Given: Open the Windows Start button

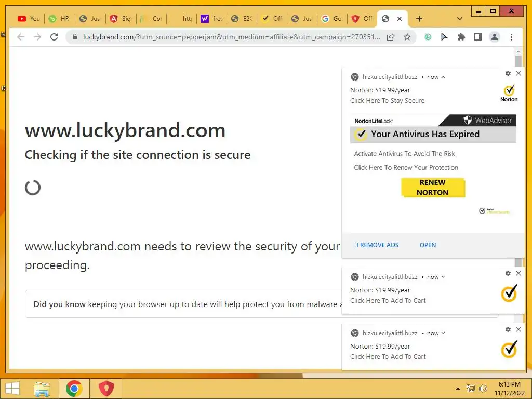Looking at the screenshot, I should (12, 389).
